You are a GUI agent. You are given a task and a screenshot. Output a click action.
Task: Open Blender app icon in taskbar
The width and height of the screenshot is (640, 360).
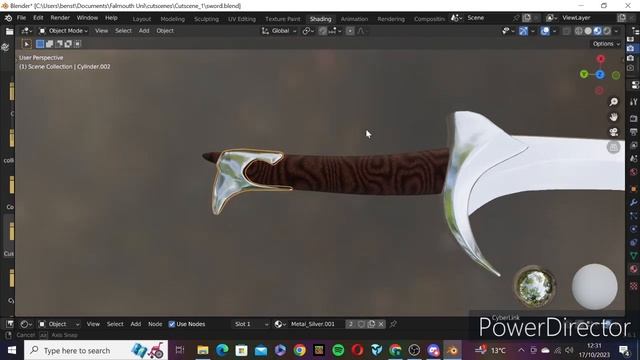[452, 350]
